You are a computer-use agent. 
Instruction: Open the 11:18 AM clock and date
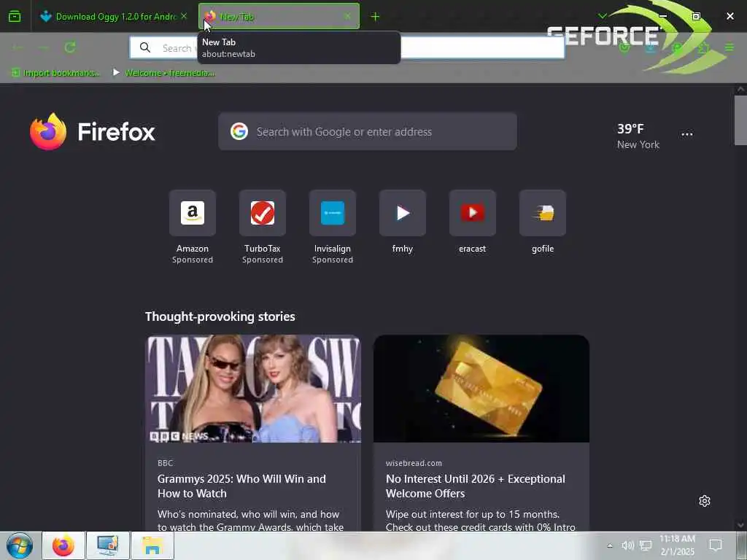click(x=678, y=545)
